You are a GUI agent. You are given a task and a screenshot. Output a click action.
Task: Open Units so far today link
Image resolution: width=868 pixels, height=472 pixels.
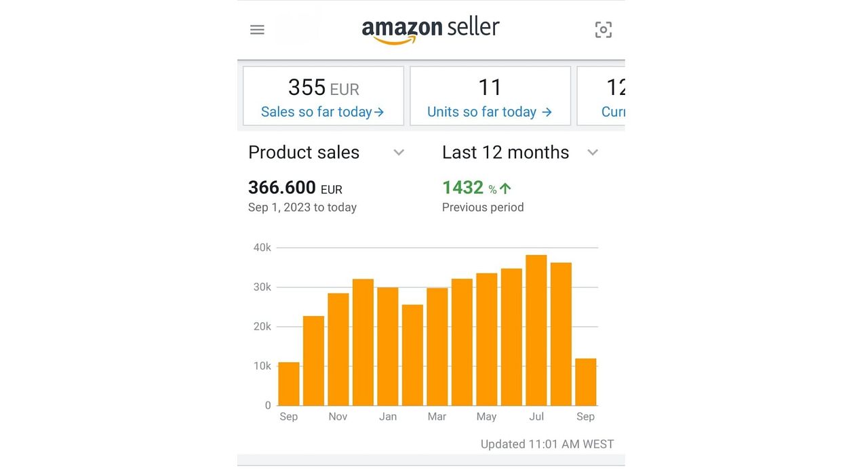(x=490, y=112)
